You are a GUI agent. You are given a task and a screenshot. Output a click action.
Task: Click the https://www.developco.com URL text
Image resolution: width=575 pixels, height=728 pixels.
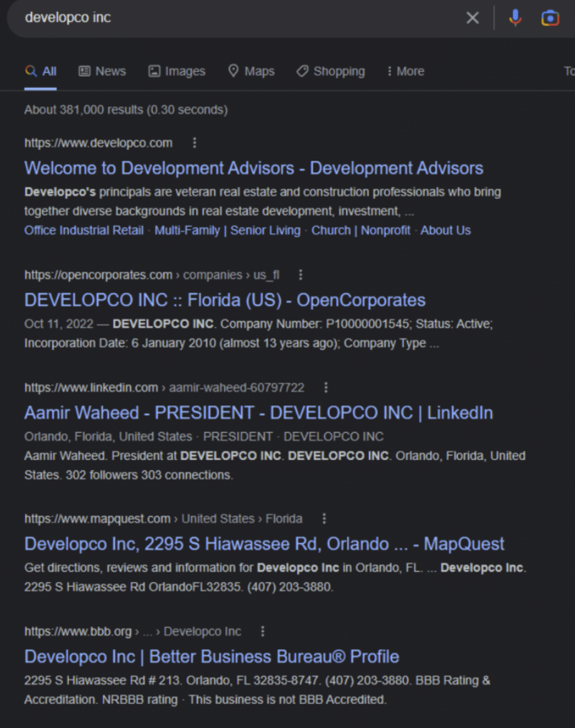pyautogui.click(x=98, y=143)
